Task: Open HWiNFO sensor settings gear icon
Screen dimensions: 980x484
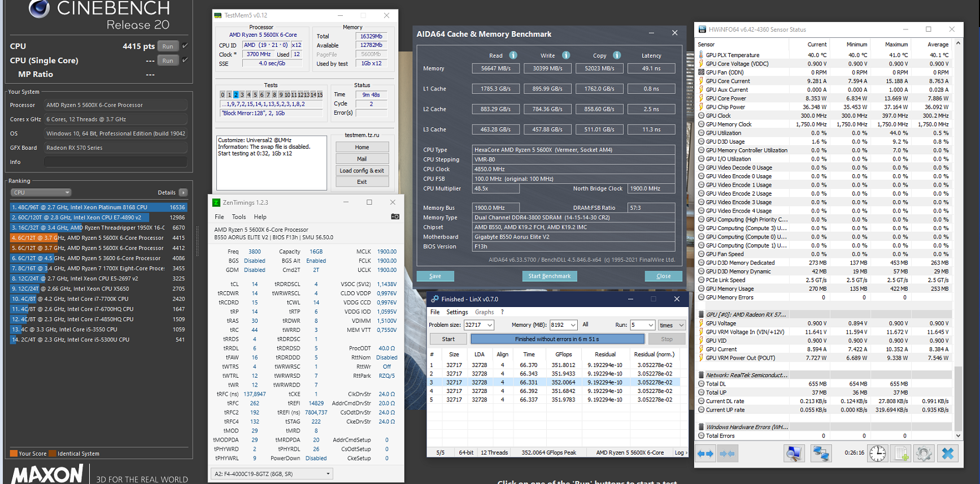Action: coord(924,453)
